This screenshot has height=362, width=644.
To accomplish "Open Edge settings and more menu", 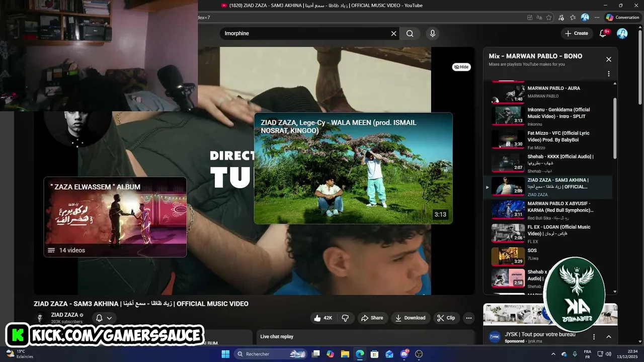I will tap(597, 17).
